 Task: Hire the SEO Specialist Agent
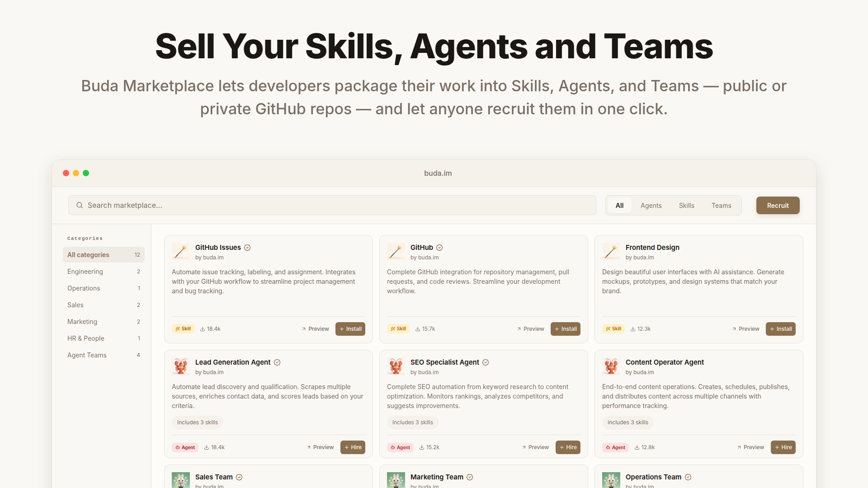pos(568,447)
